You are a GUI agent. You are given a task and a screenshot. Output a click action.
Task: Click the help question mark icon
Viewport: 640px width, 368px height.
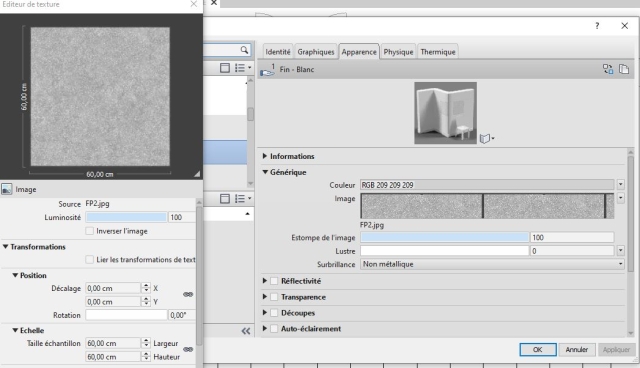tap(597, 26)
